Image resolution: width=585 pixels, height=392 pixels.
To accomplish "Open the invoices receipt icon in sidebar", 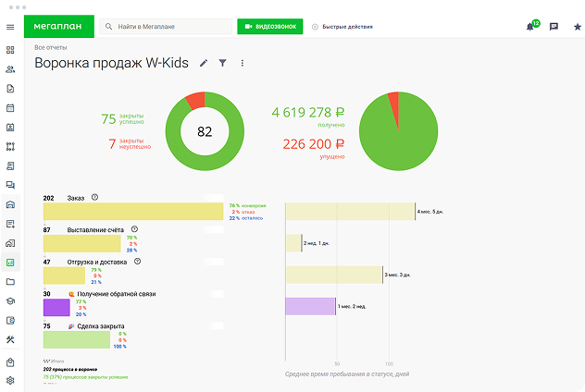I will point(10,165).
